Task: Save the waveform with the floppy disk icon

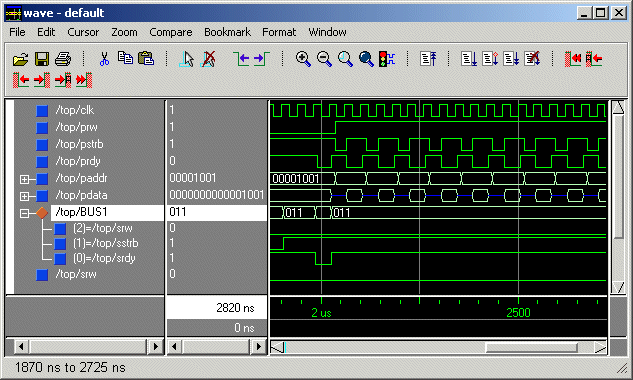Action: (42, 59)
